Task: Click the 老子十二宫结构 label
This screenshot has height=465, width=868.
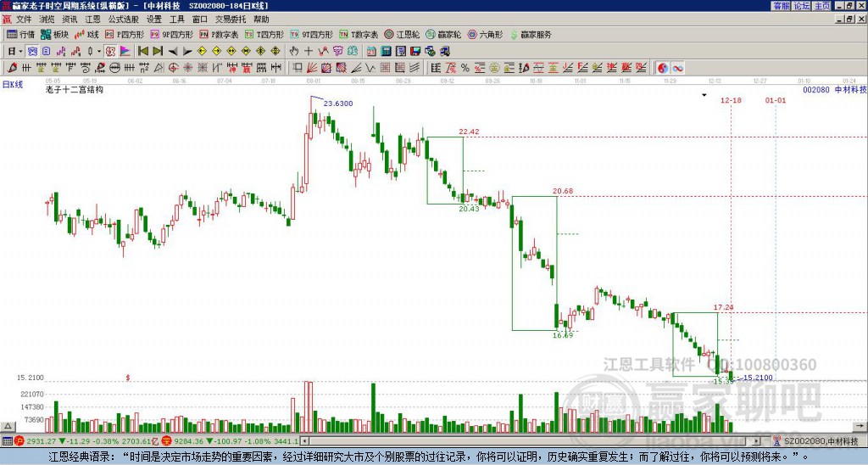Action: pos(75,89)
